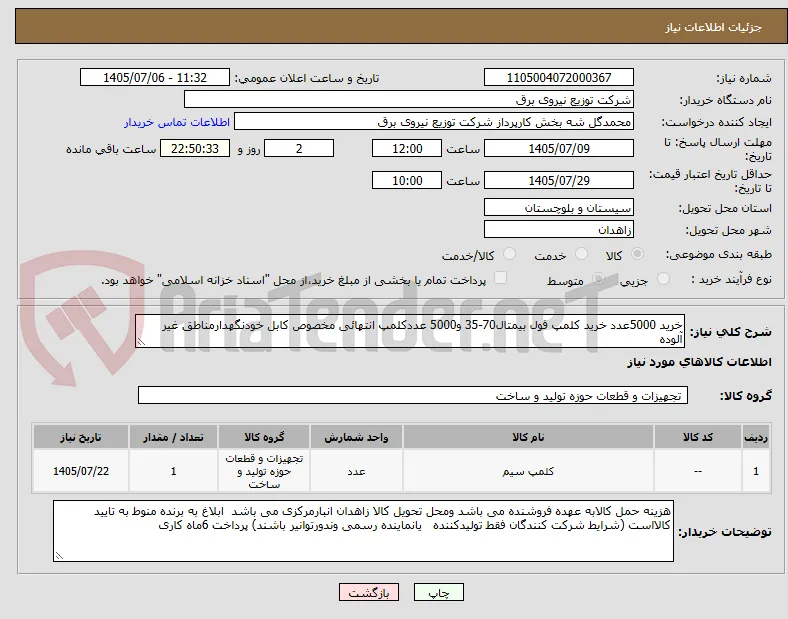Click the resize handle of description box
The height and width of the screenshot is (619, 788).
pos(141,342)
